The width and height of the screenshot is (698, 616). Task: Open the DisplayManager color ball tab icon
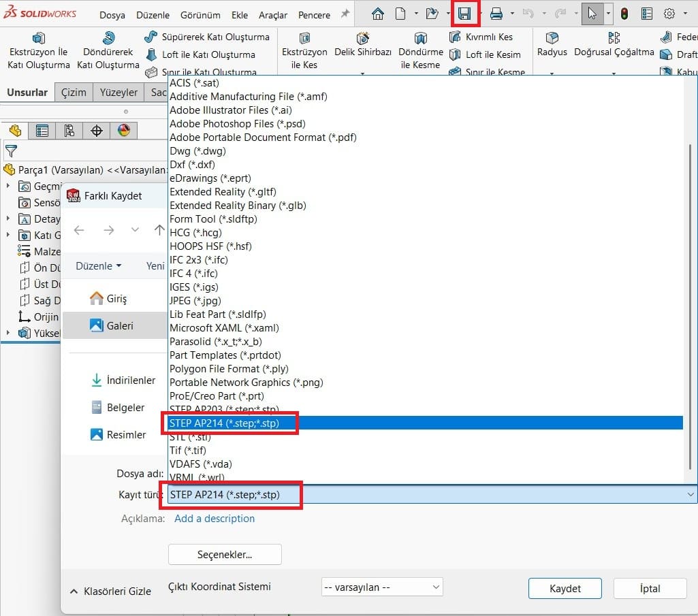123,131
